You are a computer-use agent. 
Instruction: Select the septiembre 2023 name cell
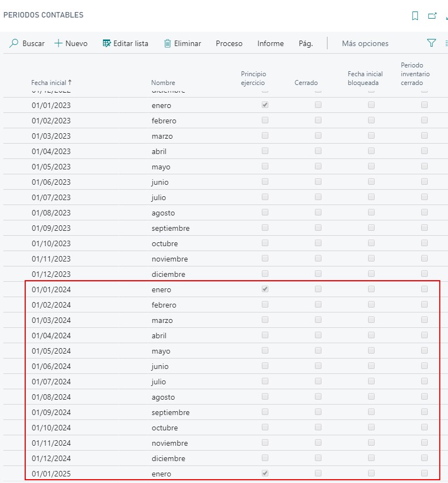(170, 228)
